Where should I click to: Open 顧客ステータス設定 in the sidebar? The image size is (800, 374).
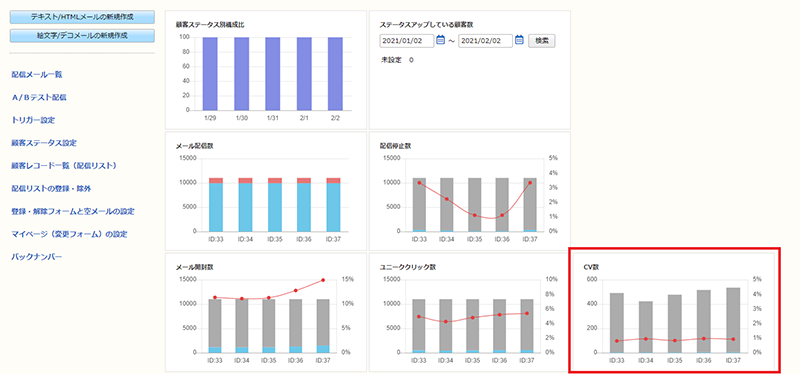click(44, 143)
